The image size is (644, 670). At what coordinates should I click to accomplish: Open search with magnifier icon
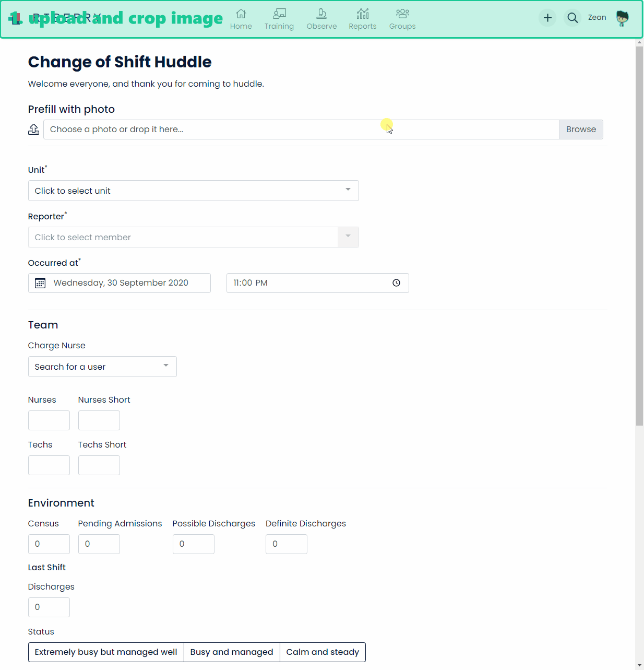click(x=573, y=18)
